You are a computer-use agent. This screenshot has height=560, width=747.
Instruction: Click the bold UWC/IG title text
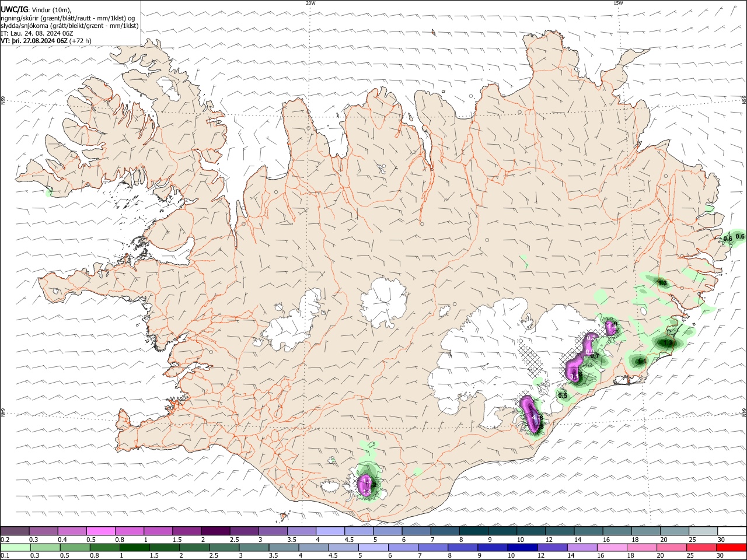(14, 9)
